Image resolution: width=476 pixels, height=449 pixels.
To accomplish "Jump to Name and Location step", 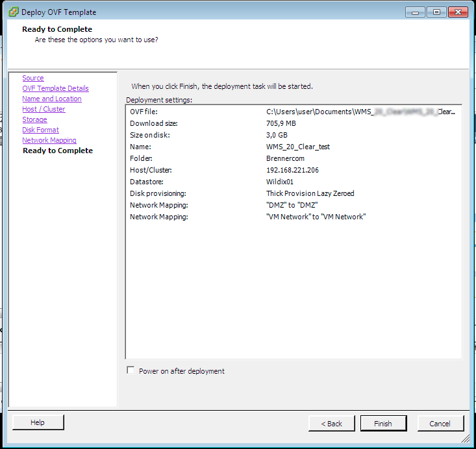I will (51, 99).
